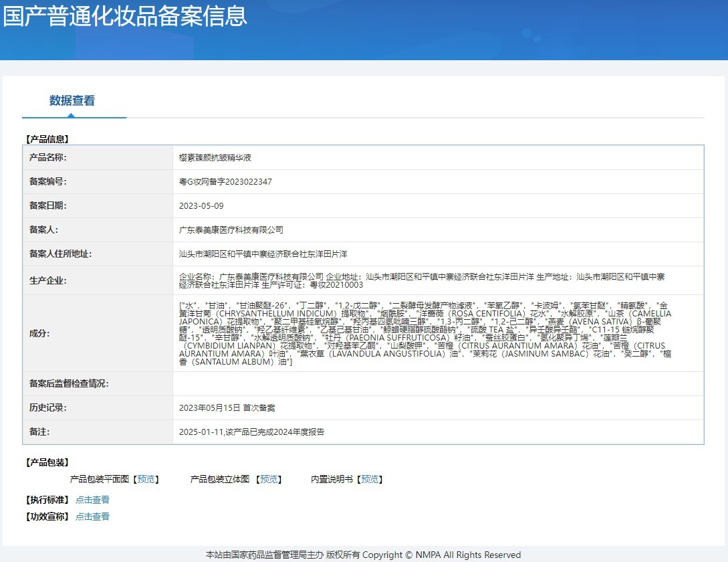Select remark 2025-01-11,该产品已完成2024年度报告
Image resolution: width=728 pixels, height=562 pixels.
(x=251, y=432)
